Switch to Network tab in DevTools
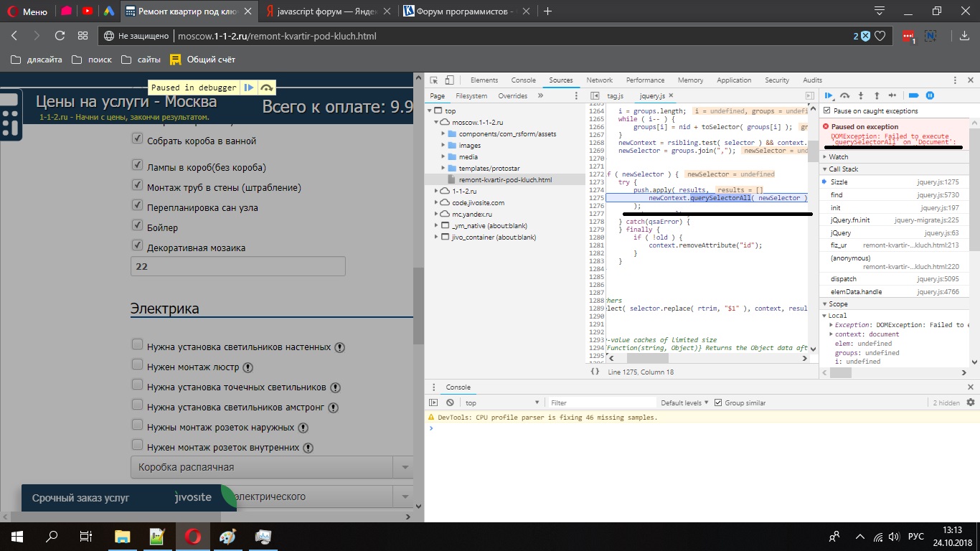Image resolution: width=980 pixels, height=551 pixels. (599, 80)
